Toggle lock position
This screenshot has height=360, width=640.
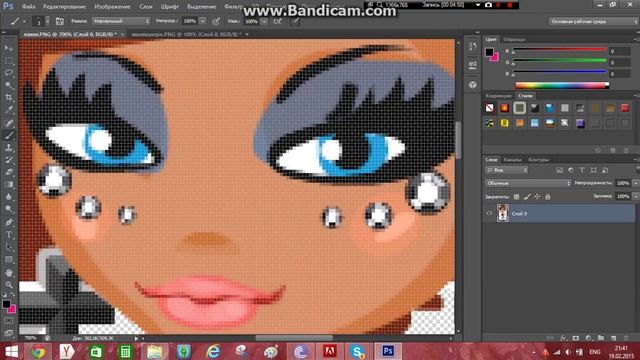tap(537, 197)
